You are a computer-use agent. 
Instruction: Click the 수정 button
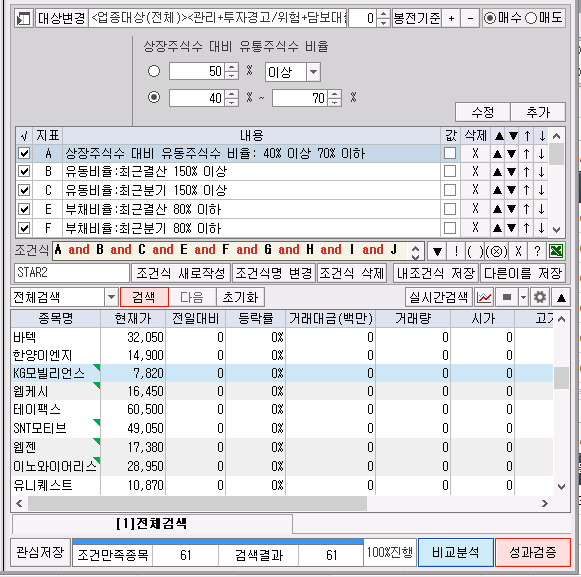click(x=482, y=112)
